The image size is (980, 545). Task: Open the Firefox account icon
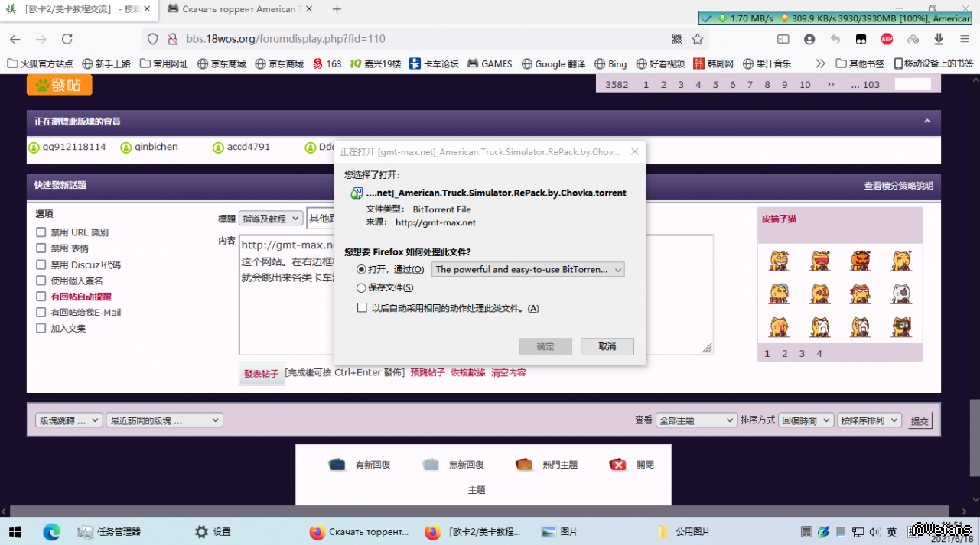point(809,39)
